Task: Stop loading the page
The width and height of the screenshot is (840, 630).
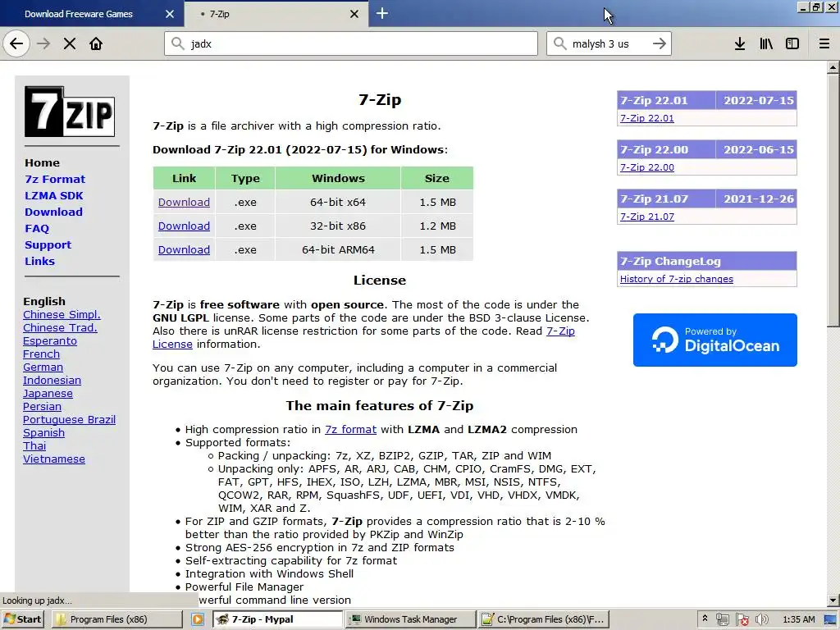Action: click(70, 44)
